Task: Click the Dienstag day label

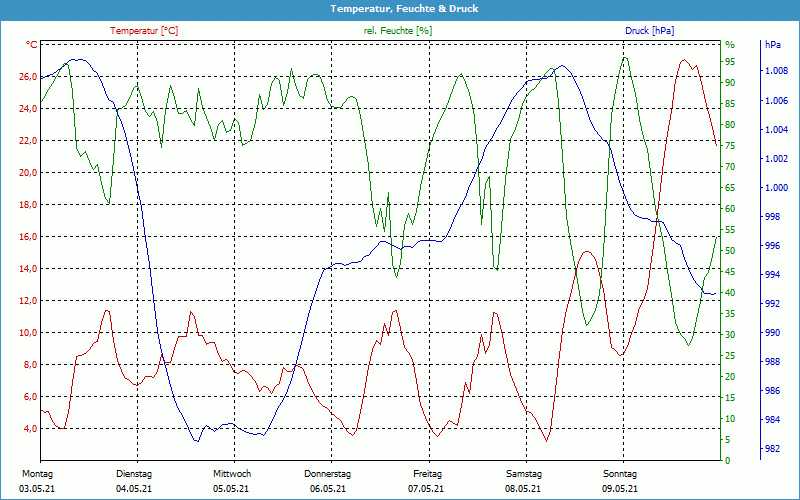Action: point(134,474)
